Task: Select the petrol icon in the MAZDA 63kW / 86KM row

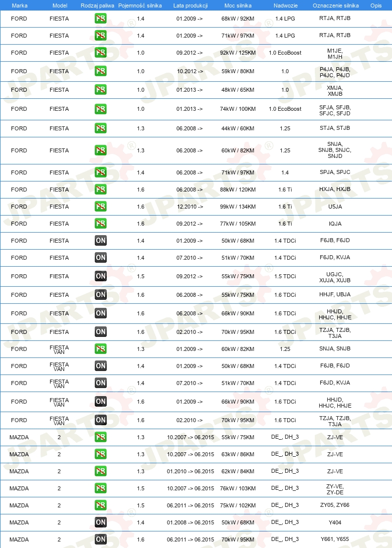Action: click(101, 454)
